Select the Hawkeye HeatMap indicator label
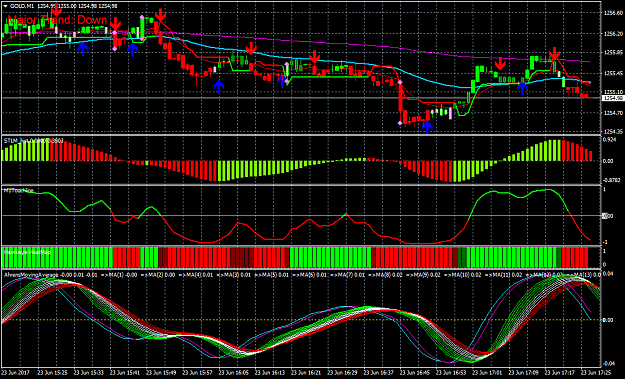The width and height of the screenshot is (625, 379). point(27,251)
